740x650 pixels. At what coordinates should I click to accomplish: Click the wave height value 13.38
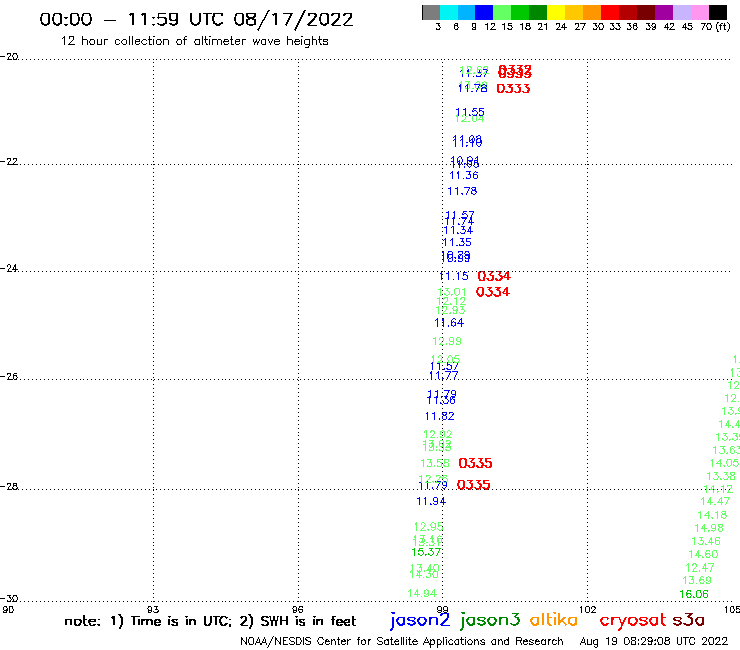721,476
